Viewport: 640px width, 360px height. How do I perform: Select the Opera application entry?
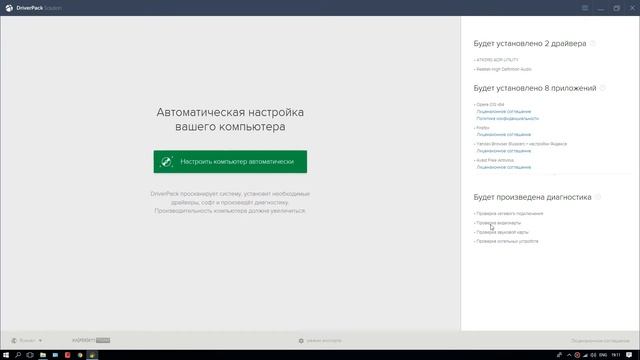click(489, 104)
